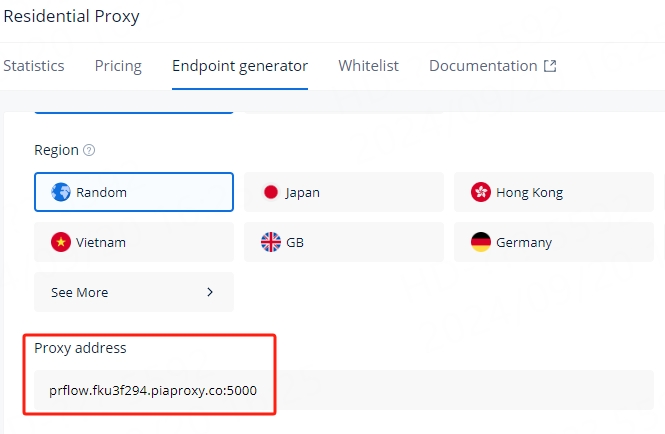This screenshot has height=434, width=665.
Task: Click the Japan flag icon
Action: [270, 192]
